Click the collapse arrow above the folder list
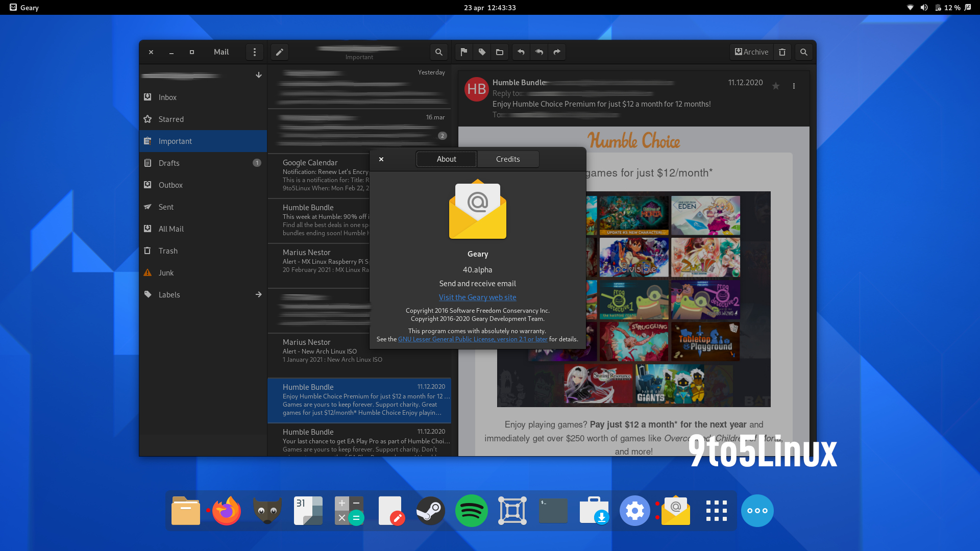980x551 pixels. (x=259, y=75)
